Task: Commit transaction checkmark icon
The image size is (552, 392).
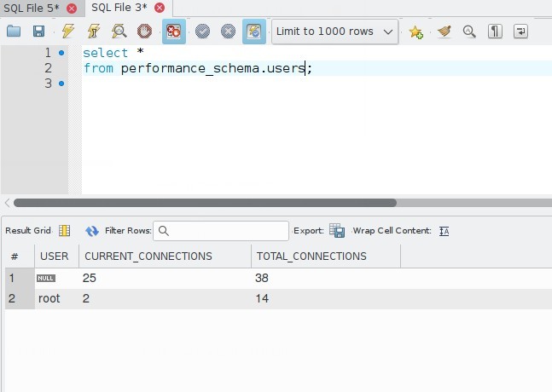Action: tap(202, 32)
